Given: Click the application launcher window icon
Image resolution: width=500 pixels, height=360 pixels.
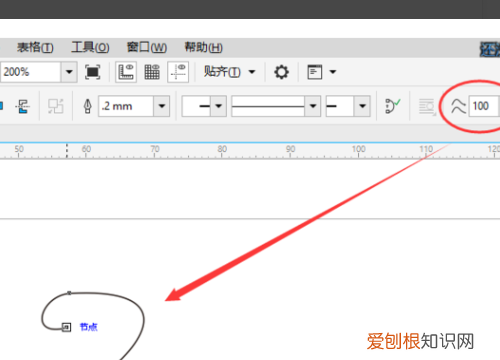Looking at the screenshot, I should point(315,72).
